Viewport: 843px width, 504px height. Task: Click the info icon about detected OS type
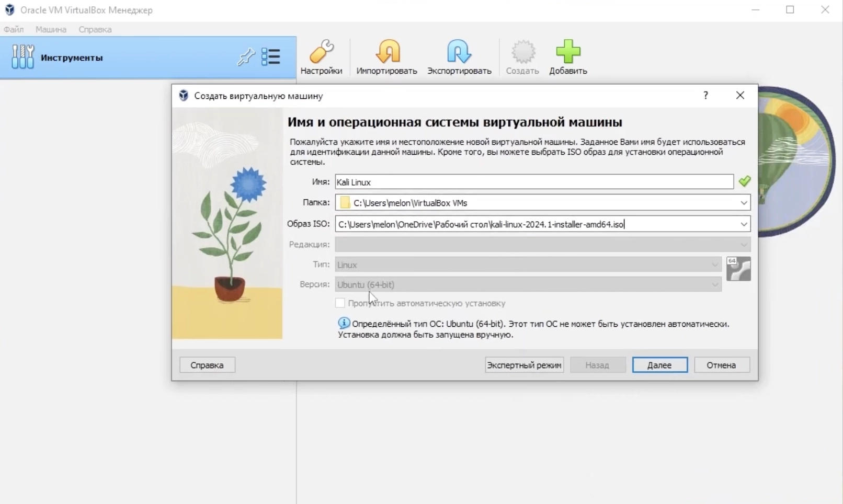(x=344, y=323)
